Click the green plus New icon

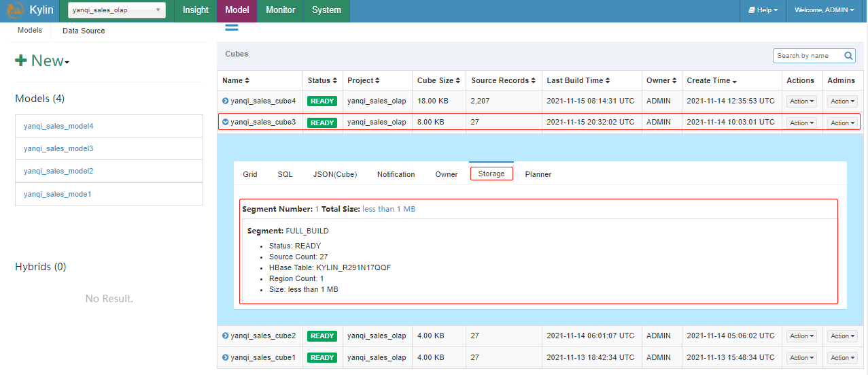pyautogui.click(x=21, y=61)
